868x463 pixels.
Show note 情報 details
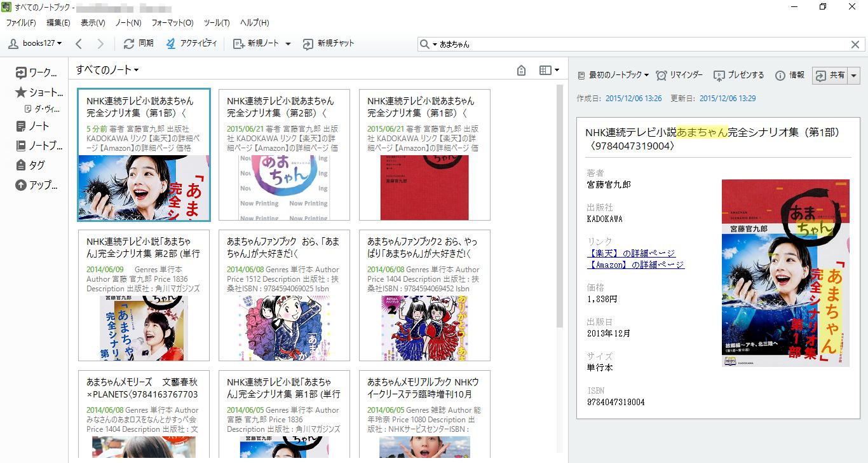click(x=790, y=75)
